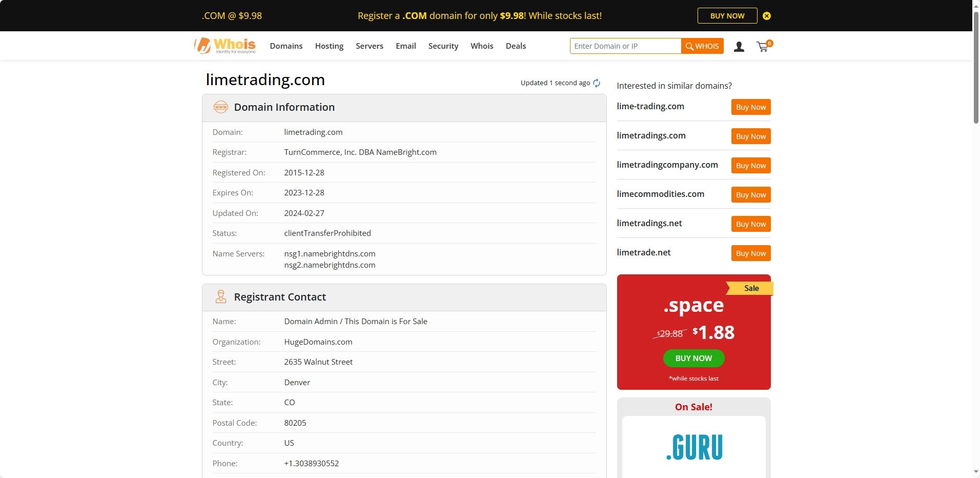Click the Whois logo
Screen dimensions: 980x478
click(225, 46)
